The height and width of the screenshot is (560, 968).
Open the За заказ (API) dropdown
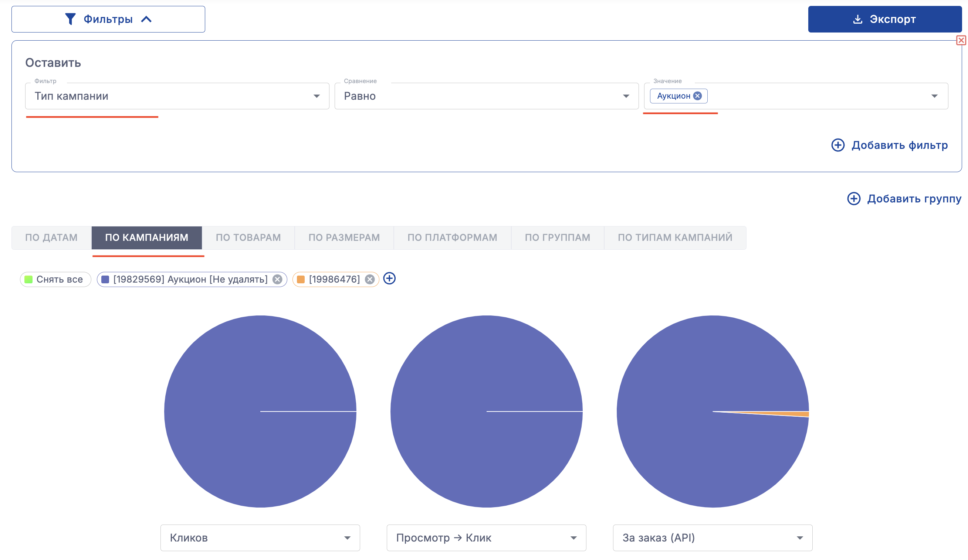(713, 538)
